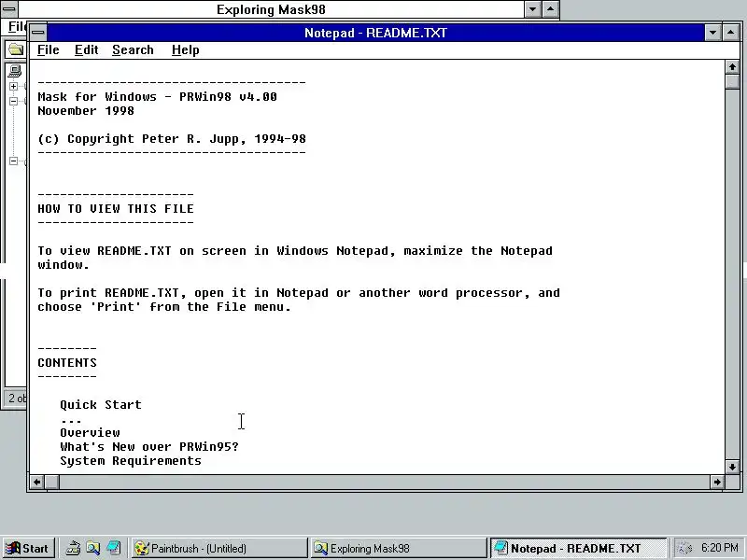Viewport: 747px width, 560px height.
Task: Click the line starting 'To view README.TXT on screen'
Action: 295,251
